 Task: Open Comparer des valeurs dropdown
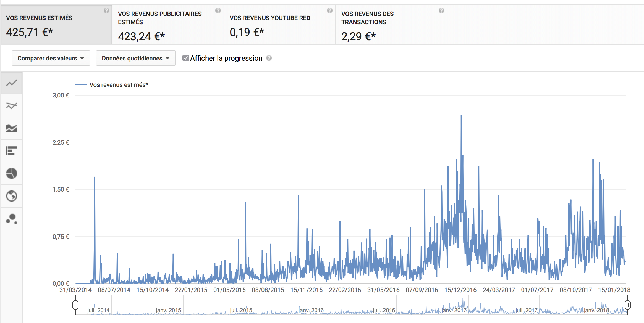pyautogui.click(x=51, y=58)
